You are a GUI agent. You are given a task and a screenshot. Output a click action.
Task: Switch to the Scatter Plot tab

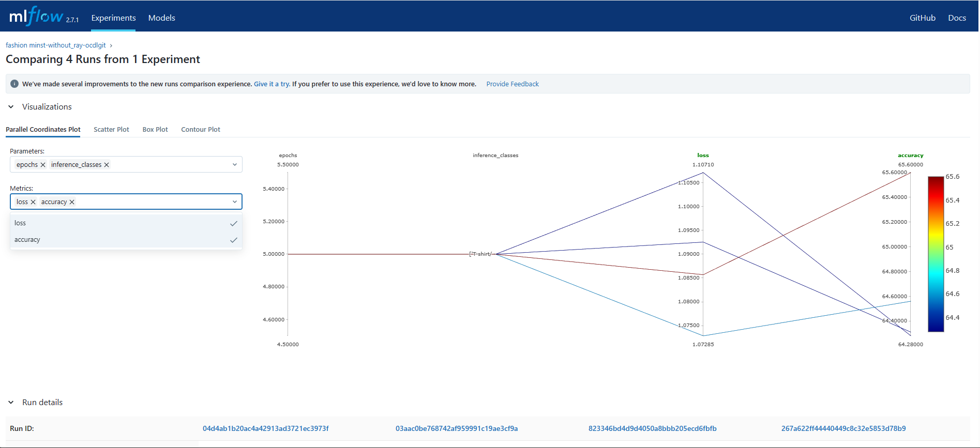111,130
